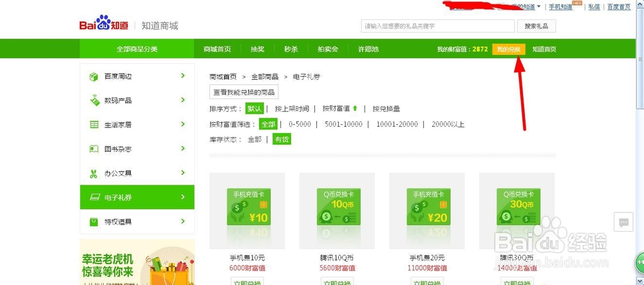Open the 手机费20元 product title

(427, 258)
